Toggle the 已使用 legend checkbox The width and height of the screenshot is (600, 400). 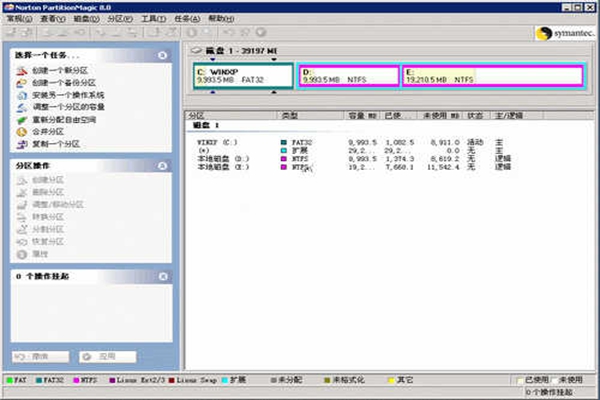(x=520, y=381)
